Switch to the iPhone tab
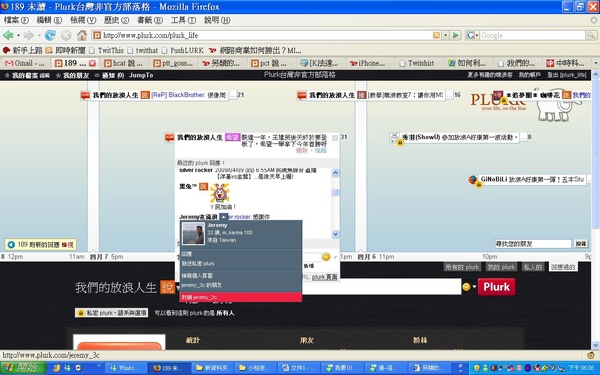 coord(370,63)
